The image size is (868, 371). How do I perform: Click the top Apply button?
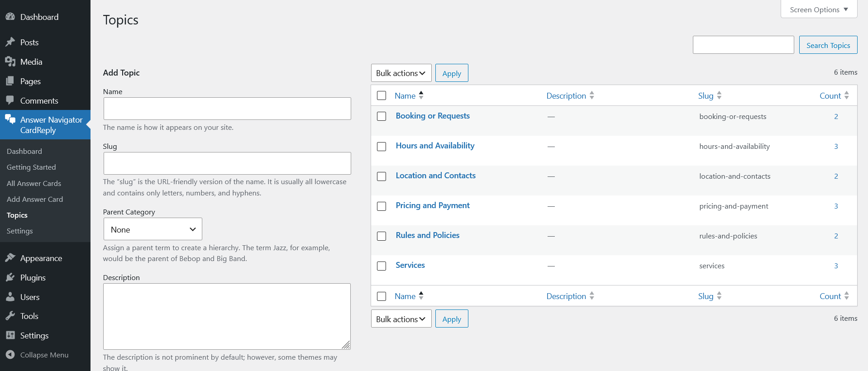click(452, 73)
